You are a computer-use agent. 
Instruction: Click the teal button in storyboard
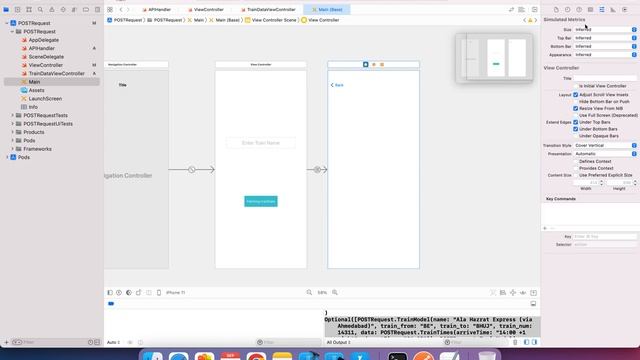[261, 201]
